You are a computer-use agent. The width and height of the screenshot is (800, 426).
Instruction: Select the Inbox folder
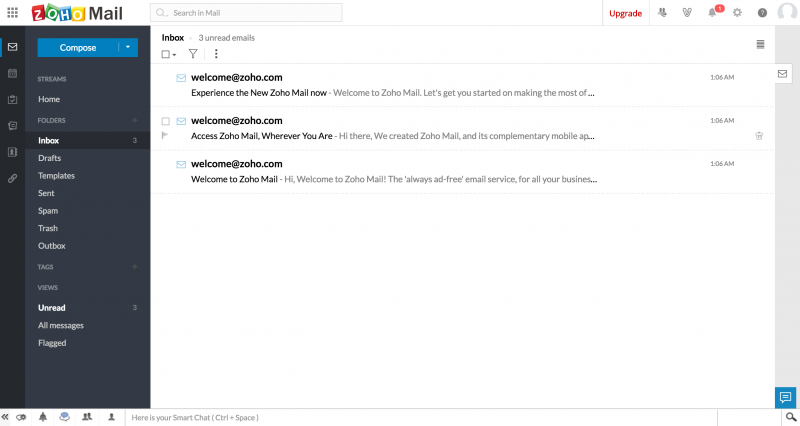pyautogui.click(x=88, y=140)
